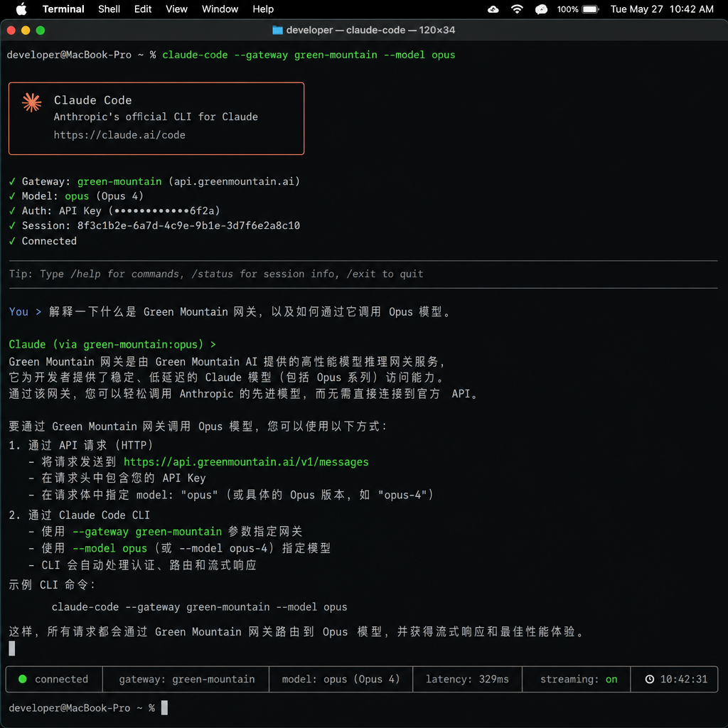Click the orange Claude starburst logo

pyautogui.click(x=31, y=102)
